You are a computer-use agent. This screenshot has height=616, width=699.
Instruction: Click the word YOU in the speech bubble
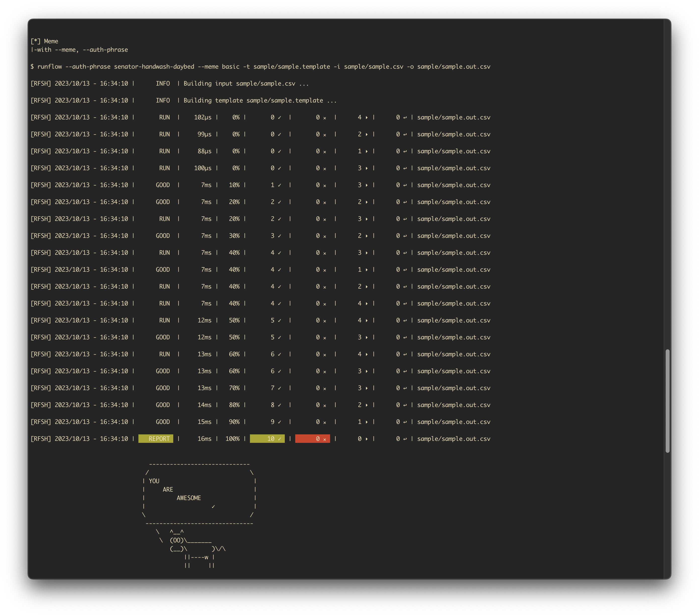click(154, 481)
